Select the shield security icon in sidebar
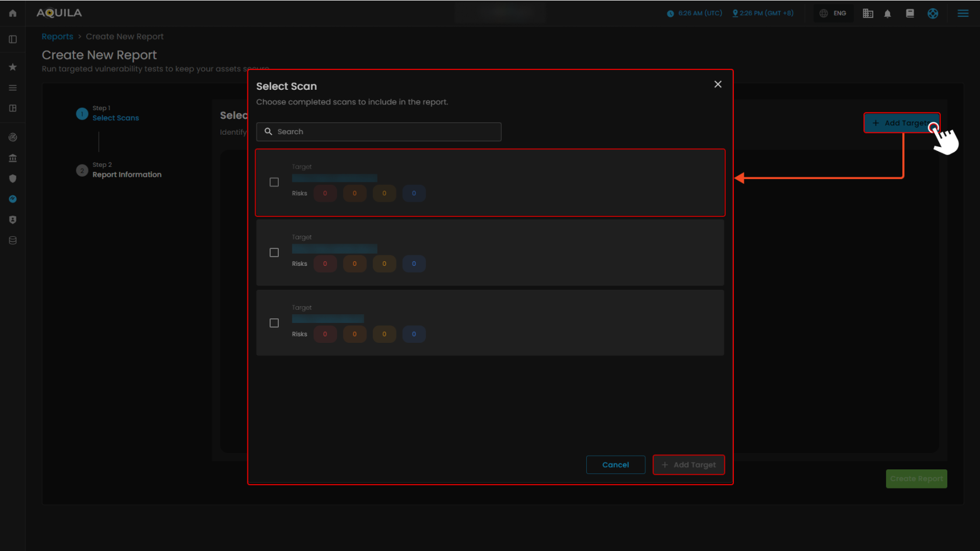980x551 pixels. coord(12,178)
